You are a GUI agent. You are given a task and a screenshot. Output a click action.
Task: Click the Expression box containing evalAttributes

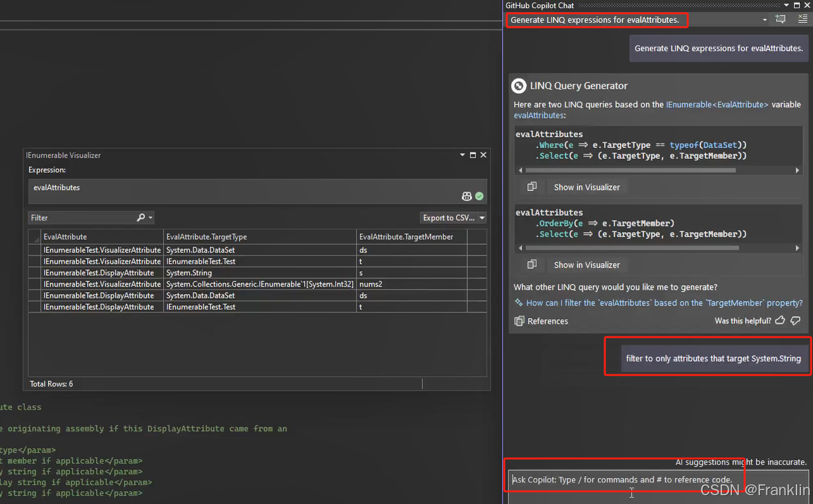[x=259, y=191]
